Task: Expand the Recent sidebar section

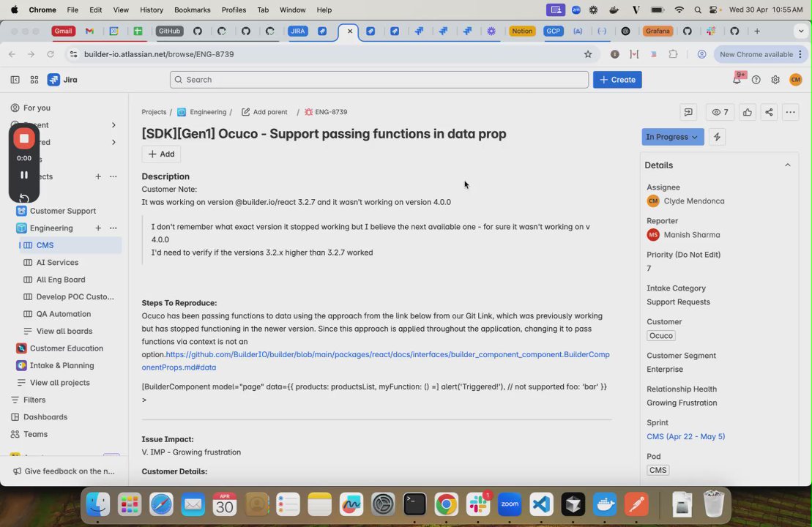Action: (113, 125)
